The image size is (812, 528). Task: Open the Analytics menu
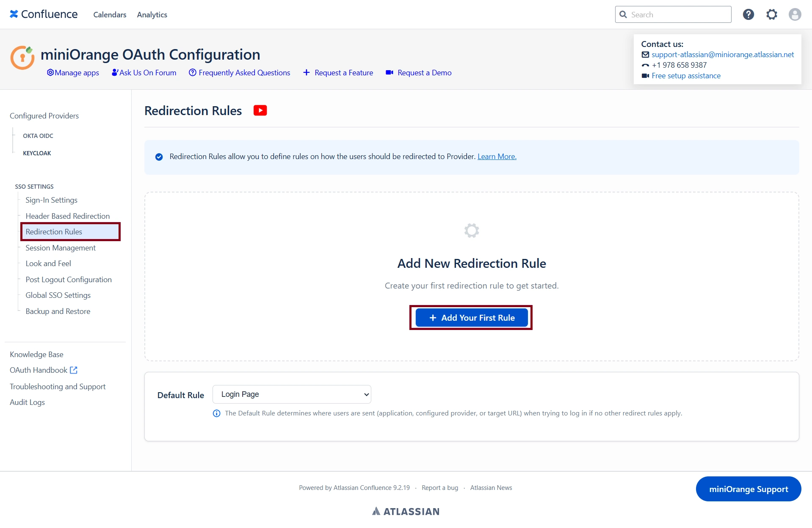pyautogui.click(x=152, y=14)
